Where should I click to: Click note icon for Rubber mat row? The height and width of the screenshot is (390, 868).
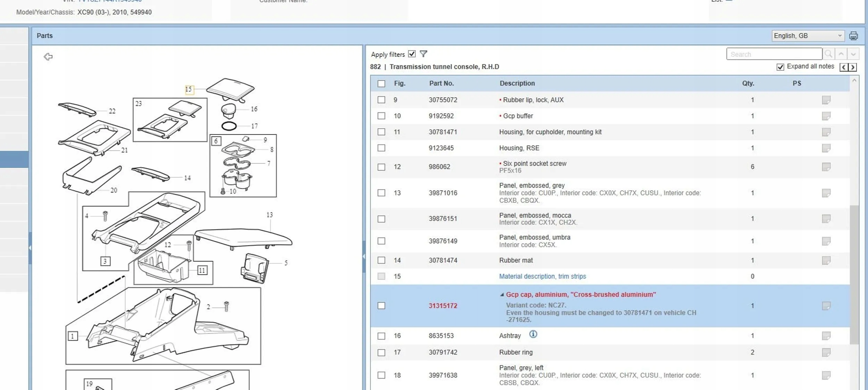click(x=826, y=260)
